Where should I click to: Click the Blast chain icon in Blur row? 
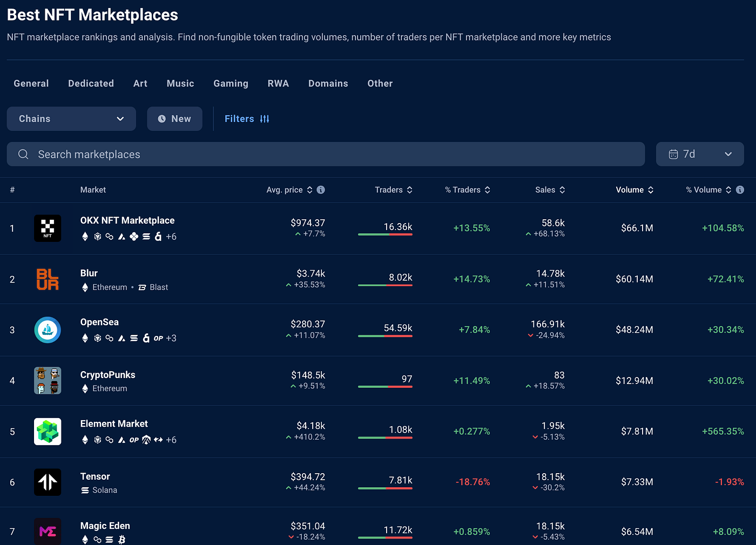(142, 287)
